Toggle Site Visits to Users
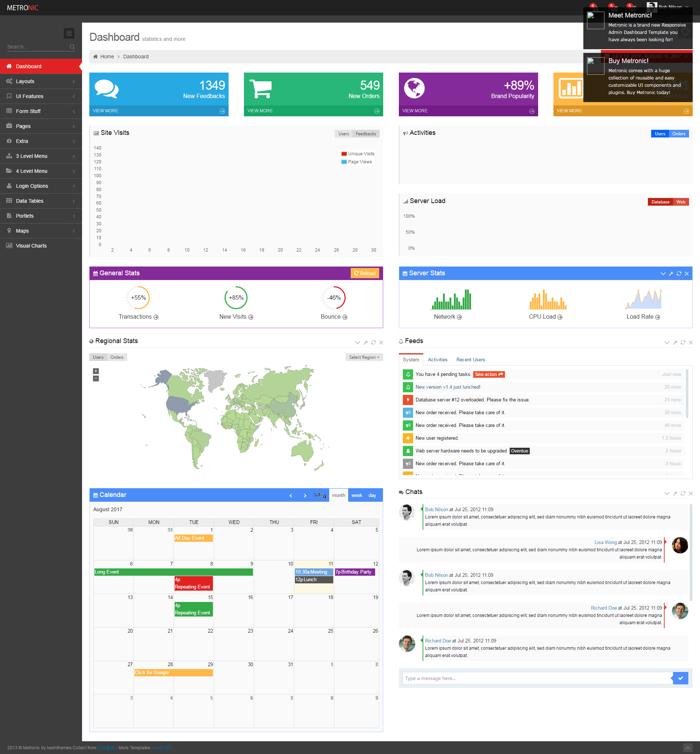This screenshot has width=700, height=754. coord(343,134)
